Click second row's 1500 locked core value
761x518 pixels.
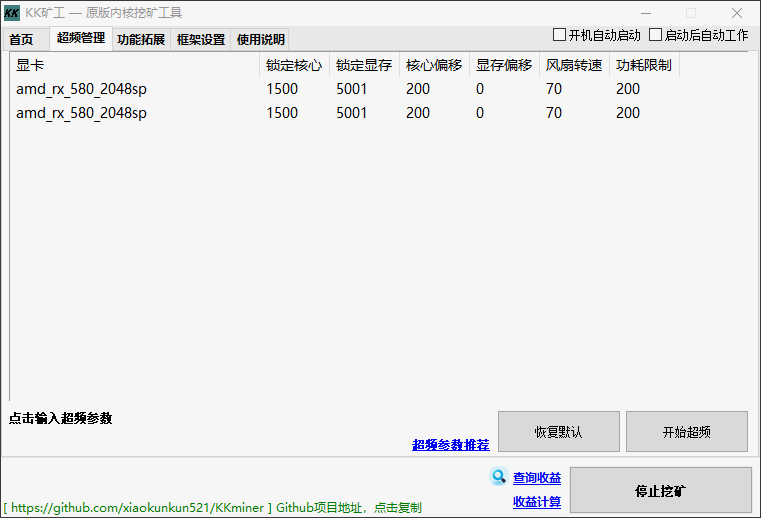click(x=282, y=113)
